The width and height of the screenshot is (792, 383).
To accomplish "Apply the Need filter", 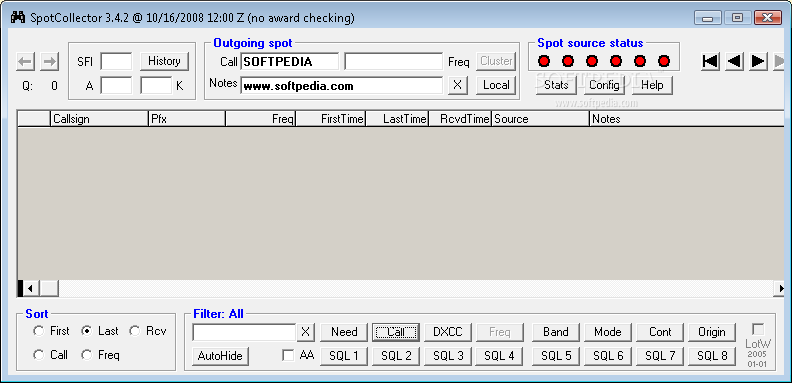I will click(x=344, y=332).
